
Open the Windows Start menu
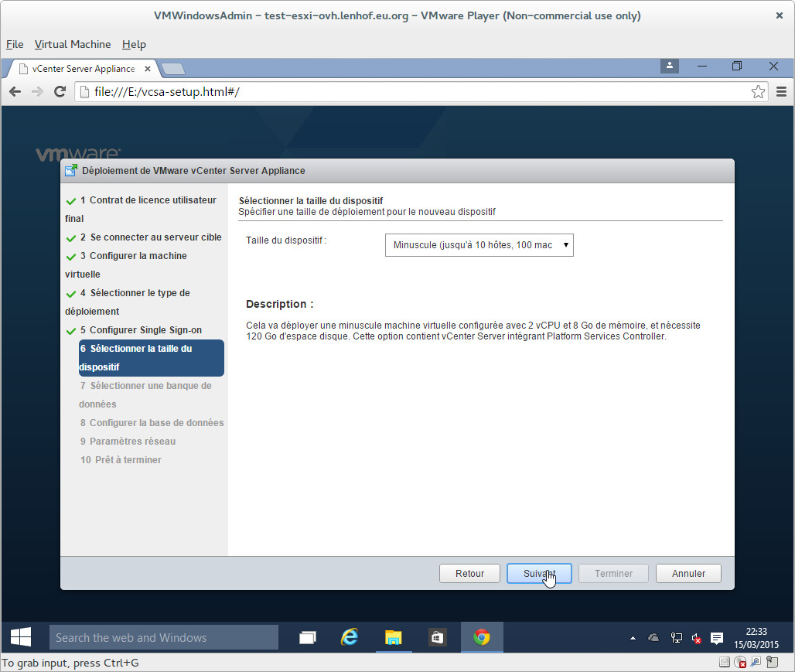click(x=21, y=637)
